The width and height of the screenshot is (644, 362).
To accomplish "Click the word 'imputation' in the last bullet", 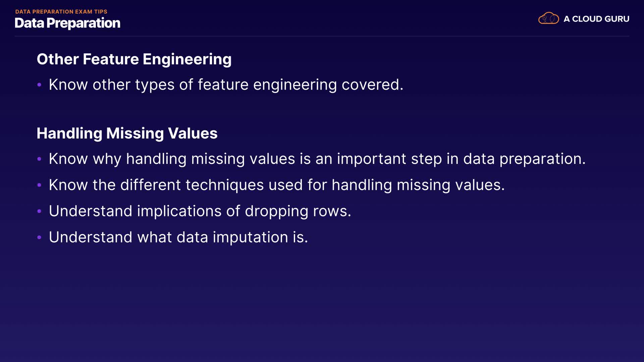I will point(250,238).
